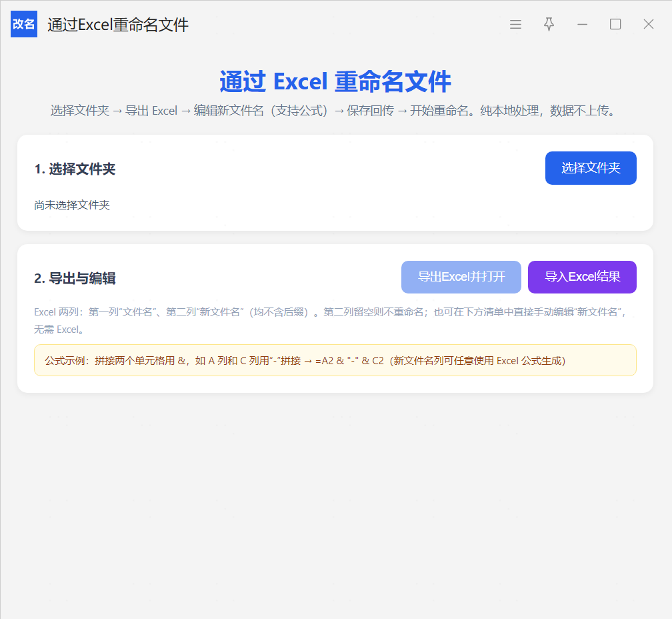Click the 导入Excel结果 button
This screenshot has width=672, height=619.
pos(582,277)
